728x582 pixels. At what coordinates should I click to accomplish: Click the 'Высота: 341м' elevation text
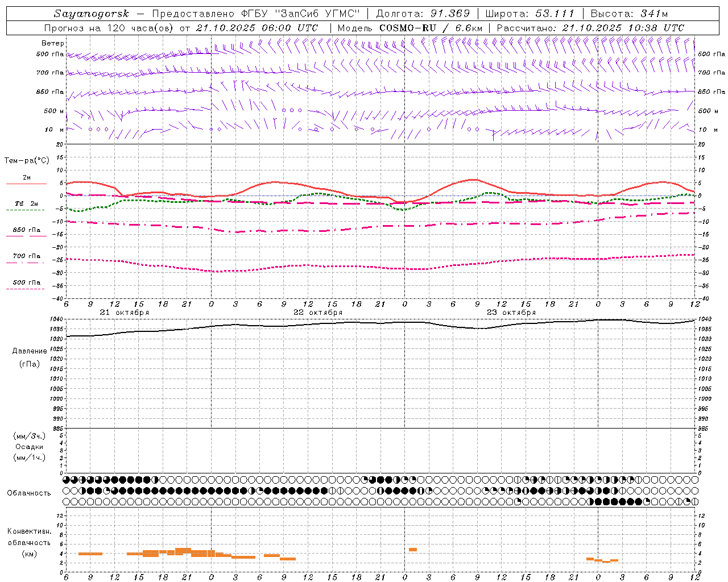click(629, 14)
